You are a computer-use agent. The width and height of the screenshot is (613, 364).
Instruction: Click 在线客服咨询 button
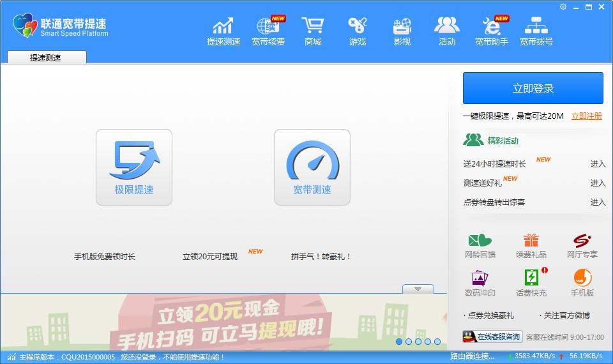pyautogui.click(x=492, y=337)
